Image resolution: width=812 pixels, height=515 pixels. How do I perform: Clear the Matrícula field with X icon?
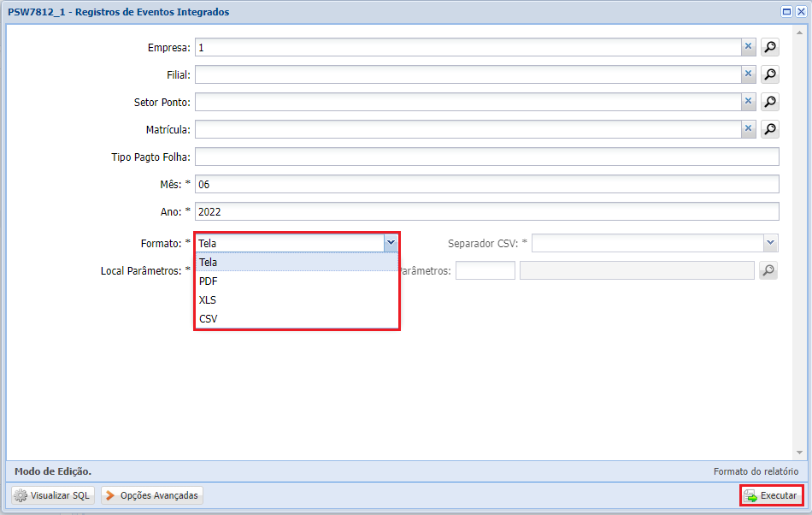pos(748,130)
